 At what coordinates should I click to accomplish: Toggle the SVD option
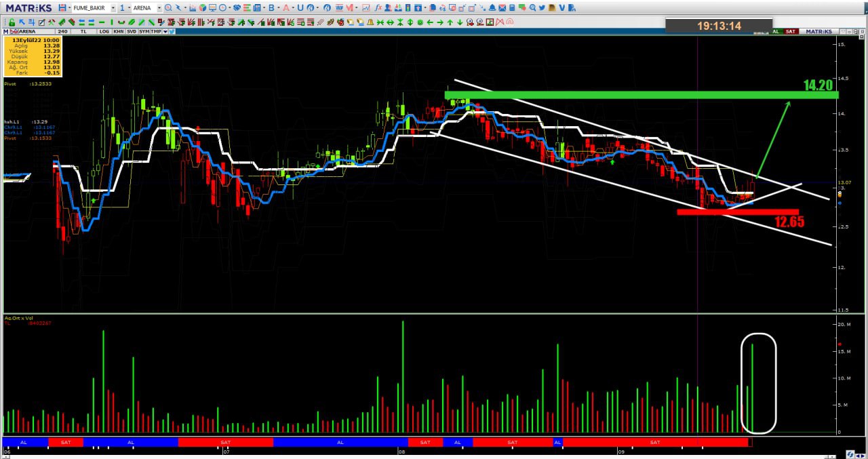pos(132,32)
